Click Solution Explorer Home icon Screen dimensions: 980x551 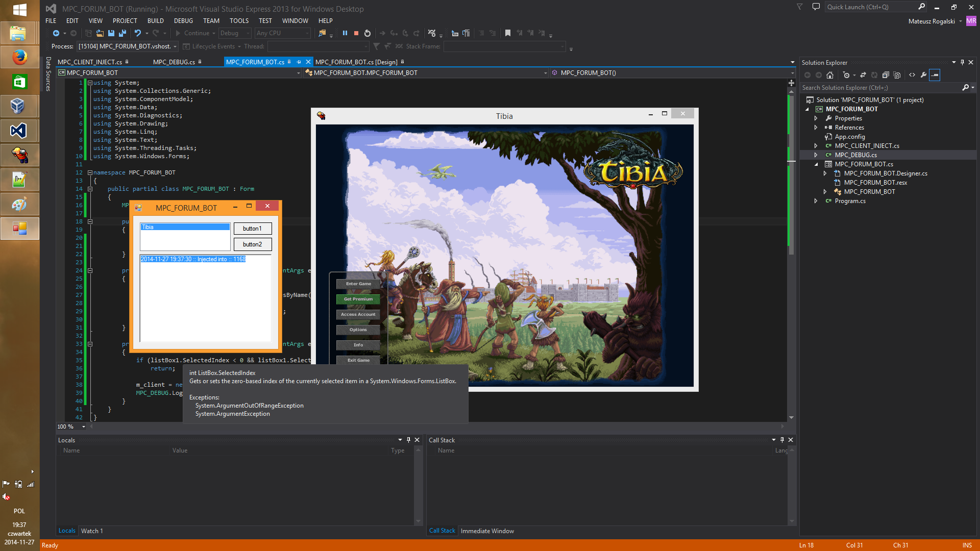coord(830,75)
